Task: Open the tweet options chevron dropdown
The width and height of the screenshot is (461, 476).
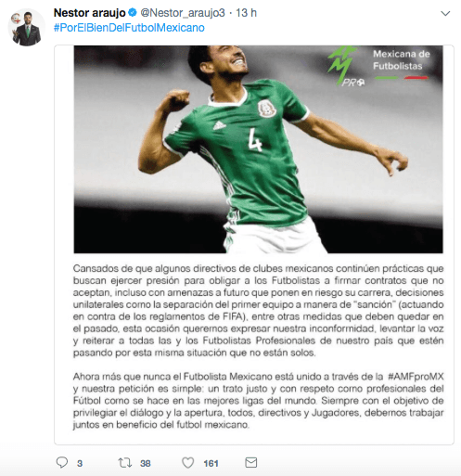Action: (445, 13)
